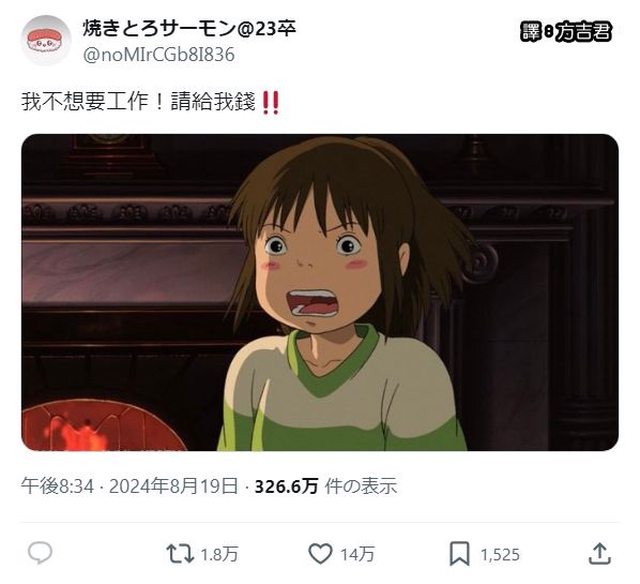Enlarge the anime girl image
This screenshot has height=584, width=640.
click(x=320, y=292)
